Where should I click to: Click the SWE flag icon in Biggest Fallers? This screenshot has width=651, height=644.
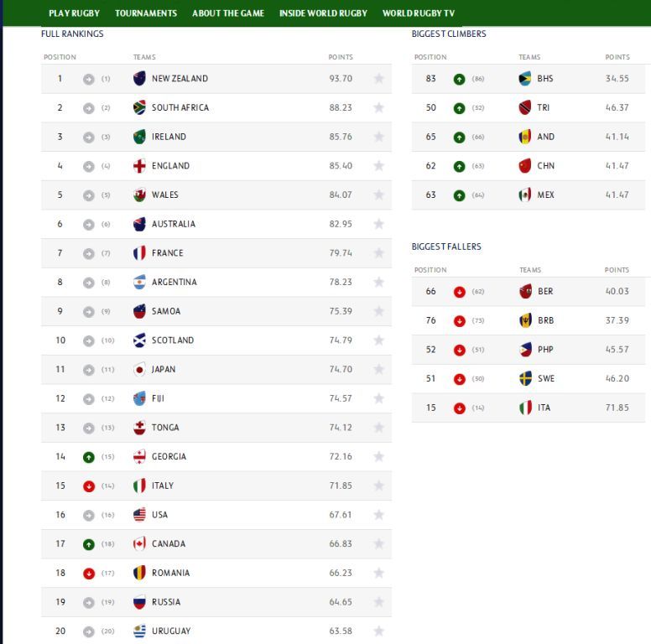point(525,378)
